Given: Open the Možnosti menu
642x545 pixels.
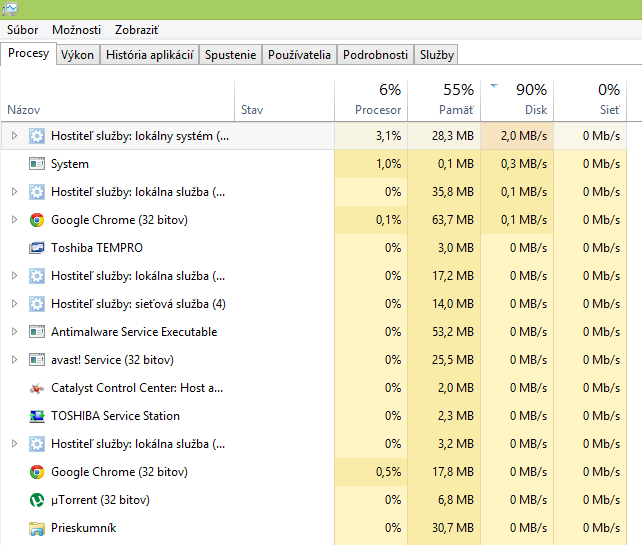Looking at the screenshot, I should 76,30.
